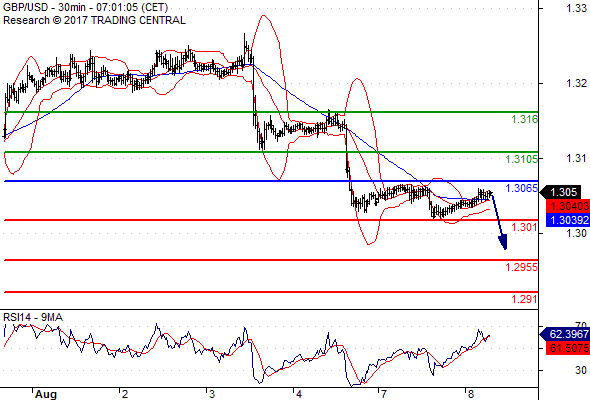This screenshot has height=400, width=590.
Task: Click the 1.32 price axis label
Action: [576, 83]
